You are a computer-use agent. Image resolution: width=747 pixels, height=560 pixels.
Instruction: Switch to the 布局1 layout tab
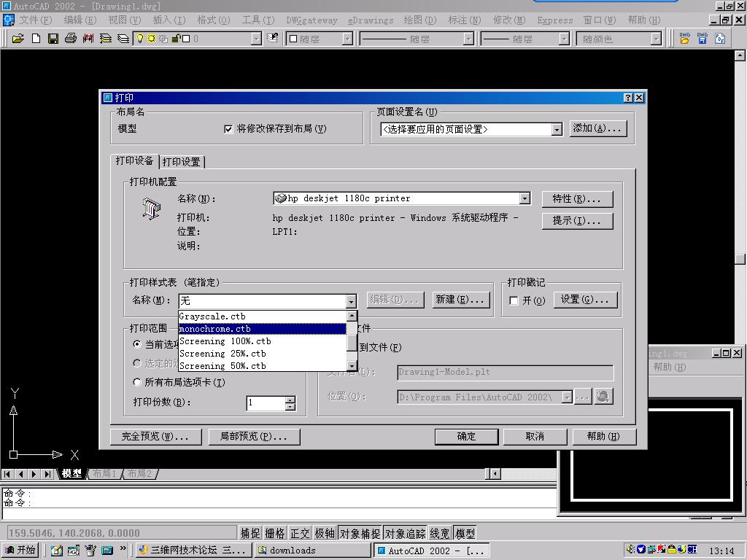point(104,474)
